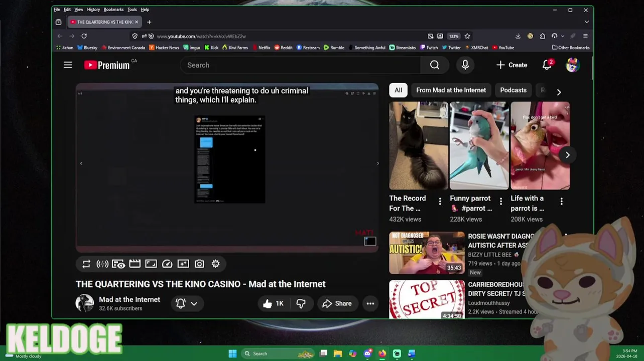Viewport: 644px width, 361px height.
Task: Select the 'Podcasts' filter chip
Action: 513,90
